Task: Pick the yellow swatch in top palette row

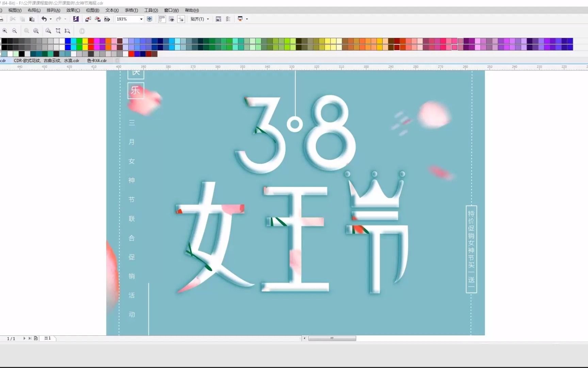Action: click(x=85, y=41)
